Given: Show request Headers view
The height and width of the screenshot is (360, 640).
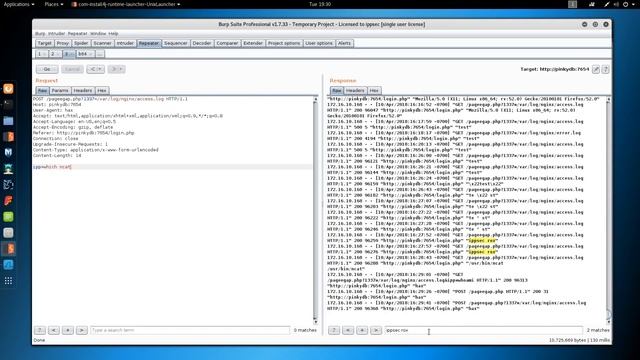Looking at the screenshot, I should tap(83, 91).
